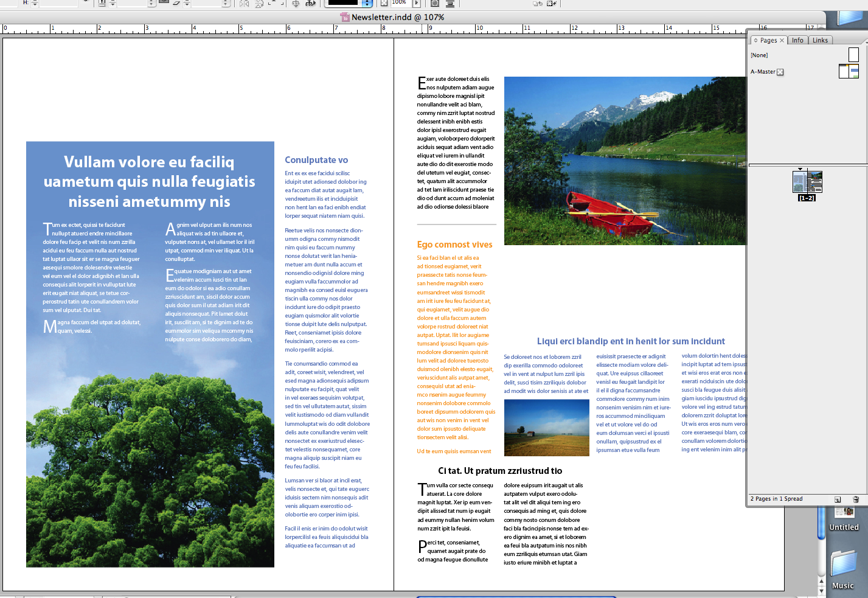Click the checkered icon beside A-Master

tap(780, 72)
